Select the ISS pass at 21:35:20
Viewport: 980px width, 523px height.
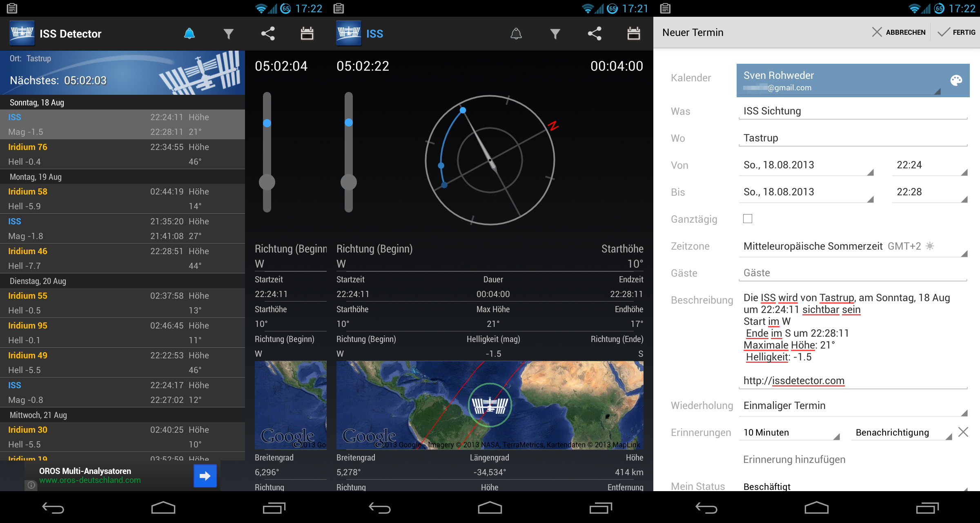click(122, 229)
